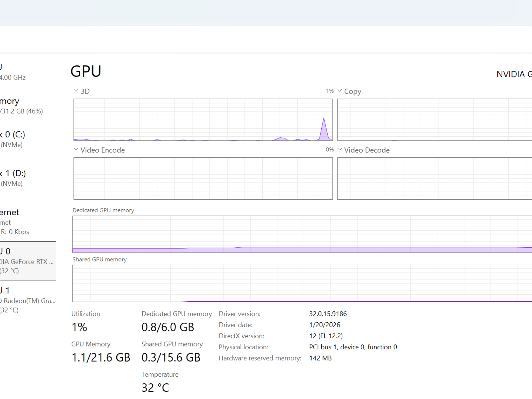Click the Shared GPU memory graph
532x399 pixels.
click(x=302, y=283)
